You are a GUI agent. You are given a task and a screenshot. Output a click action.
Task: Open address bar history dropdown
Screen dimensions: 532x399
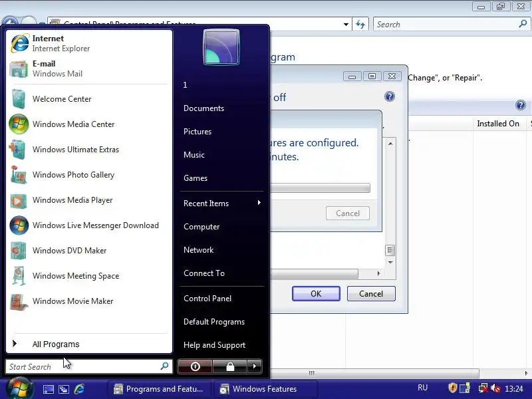(346, 25)
